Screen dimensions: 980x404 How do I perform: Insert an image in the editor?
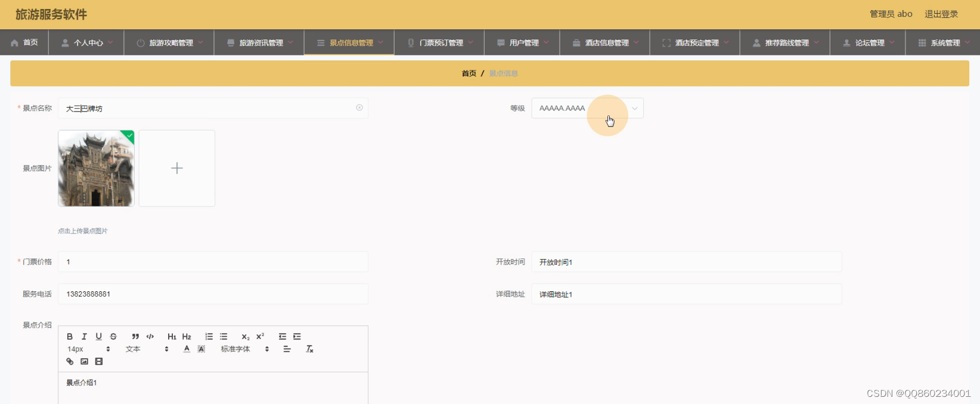[84, 362]
